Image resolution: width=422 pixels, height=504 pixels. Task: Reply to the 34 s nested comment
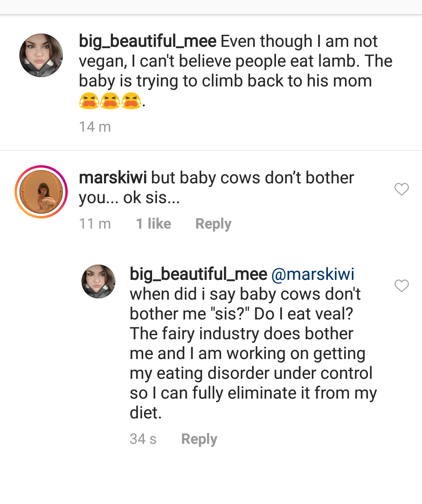pos(199,439)
